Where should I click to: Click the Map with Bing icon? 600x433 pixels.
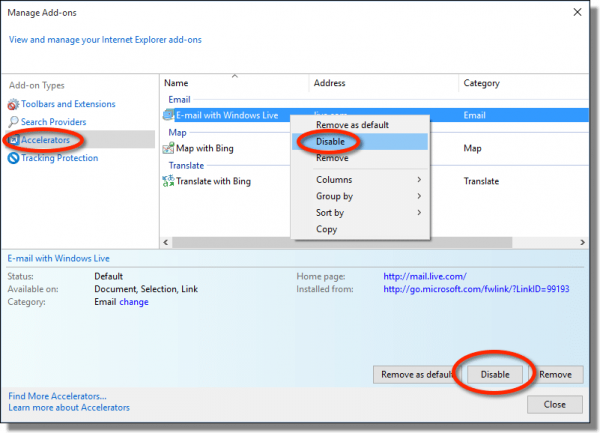[x=168, y=148]
